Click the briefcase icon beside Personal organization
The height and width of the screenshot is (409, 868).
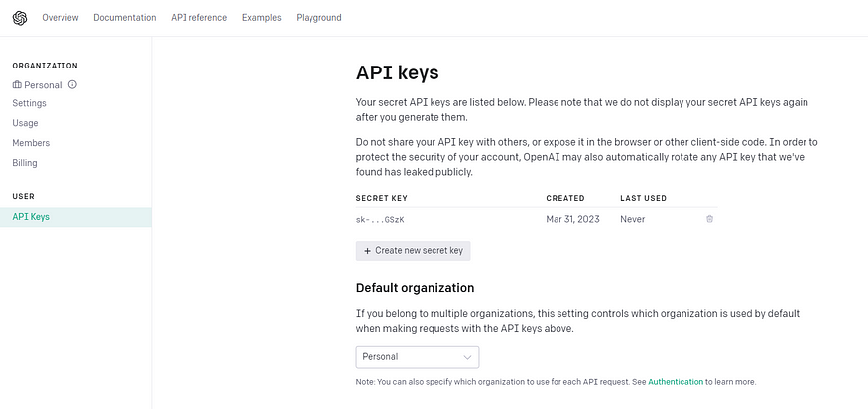pyautogui.click(x=17, y=85)
